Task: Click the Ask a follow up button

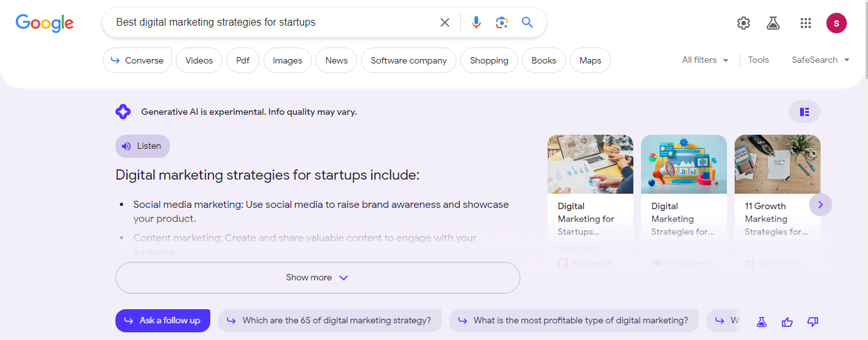Action: click(163, 320)
